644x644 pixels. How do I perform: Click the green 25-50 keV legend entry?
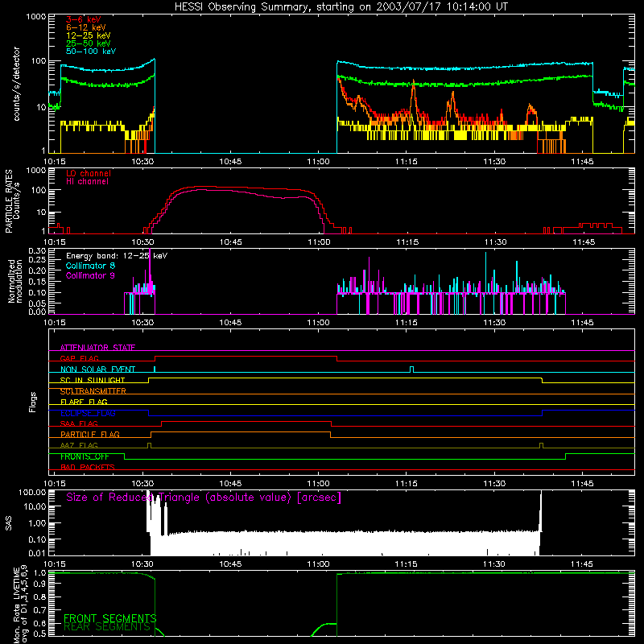88,43
